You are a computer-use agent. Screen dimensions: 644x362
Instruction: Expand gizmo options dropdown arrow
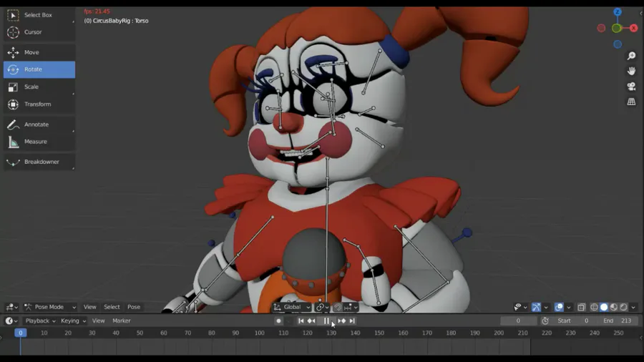(x=546, y=308)
